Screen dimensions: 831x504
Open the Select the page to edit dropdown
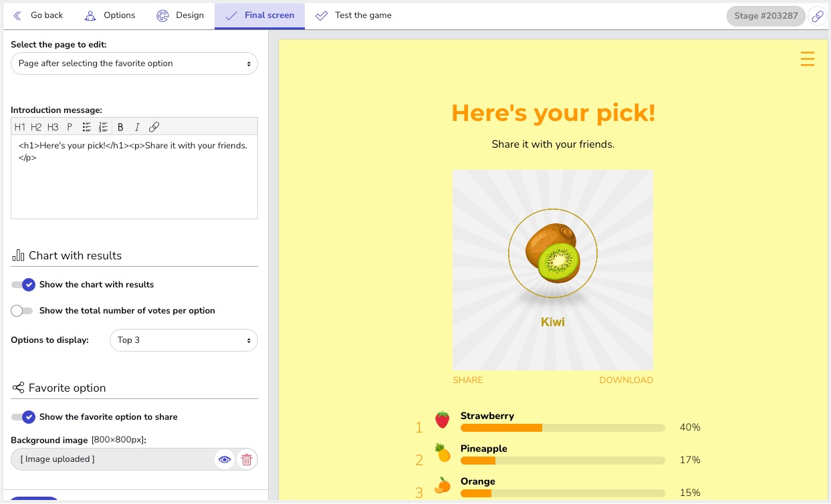pos(134,64)
